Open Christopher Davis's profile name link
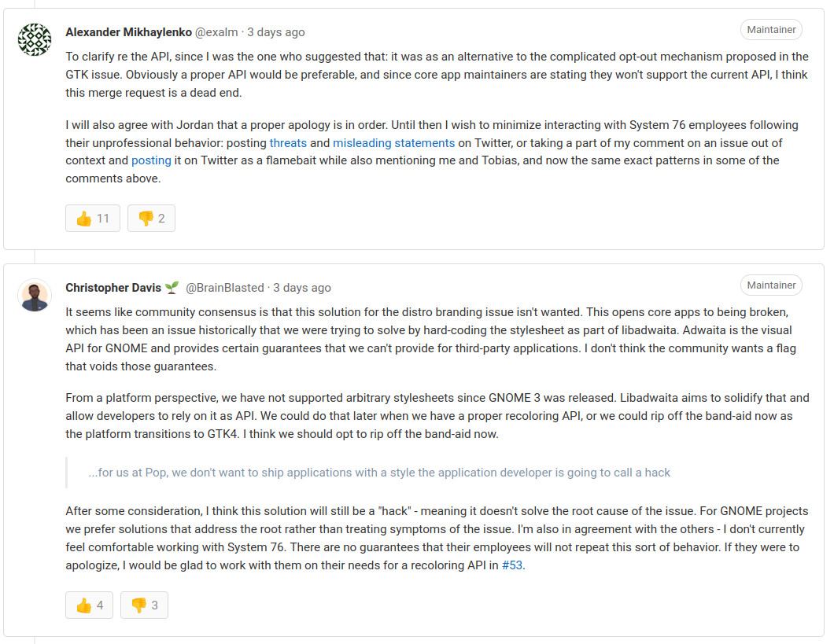Screen dimensions: 834x644 [x=113, y=288]
